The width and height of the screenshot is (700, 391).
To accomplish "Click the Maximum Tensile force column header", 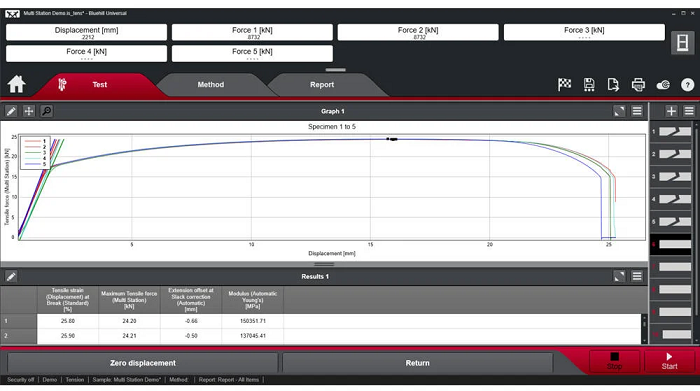I will [129, 300].
